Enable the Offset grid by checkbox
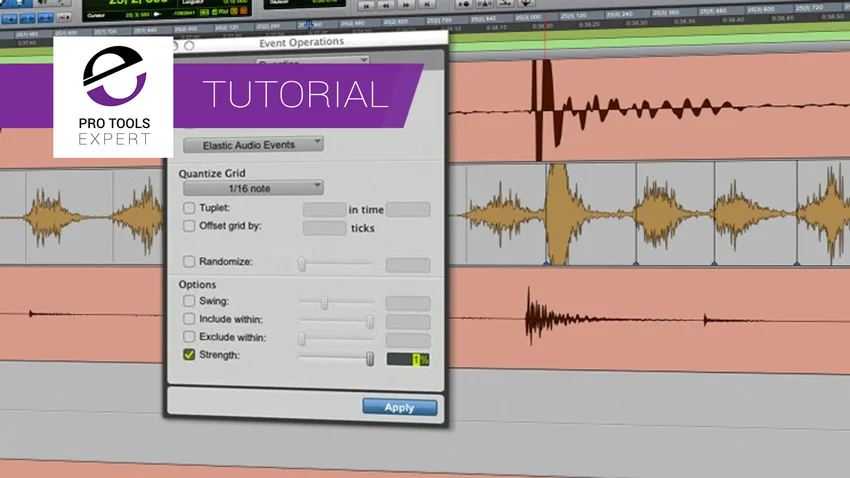The height and width of the screenshot is (478, 850). (x=189, y=225)
